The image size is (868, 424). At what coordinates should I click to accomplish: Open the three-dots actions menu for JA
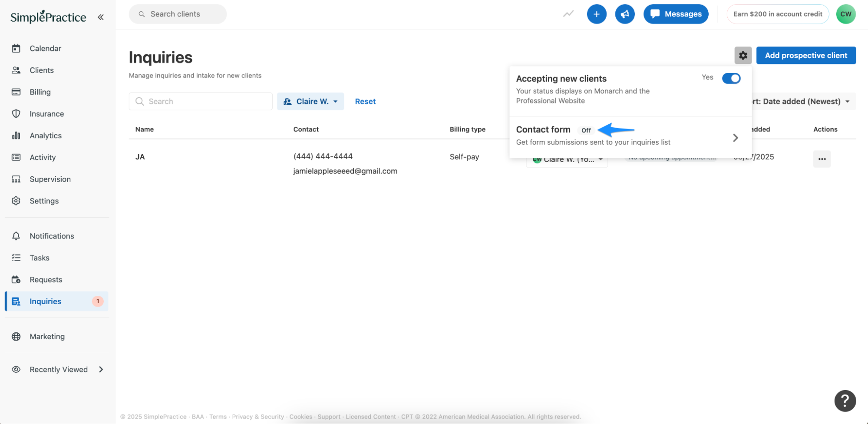tap(822, 159)
